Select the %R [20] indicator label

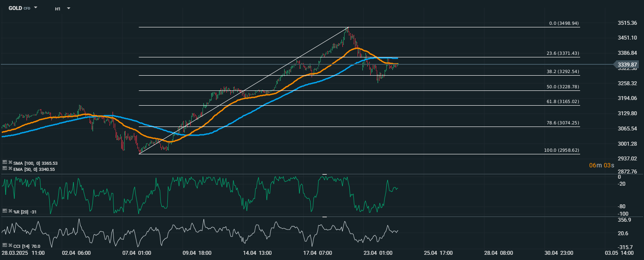point(24,211)
